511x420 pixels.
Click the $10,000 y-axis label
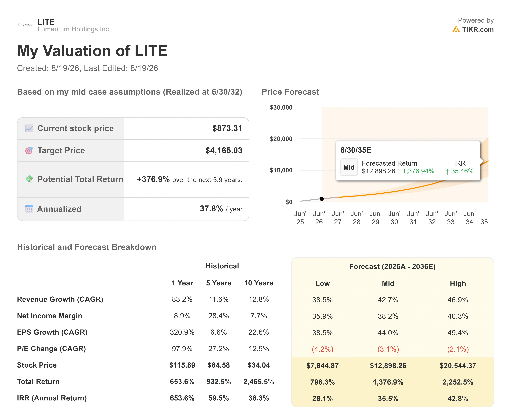click(281, 170)
